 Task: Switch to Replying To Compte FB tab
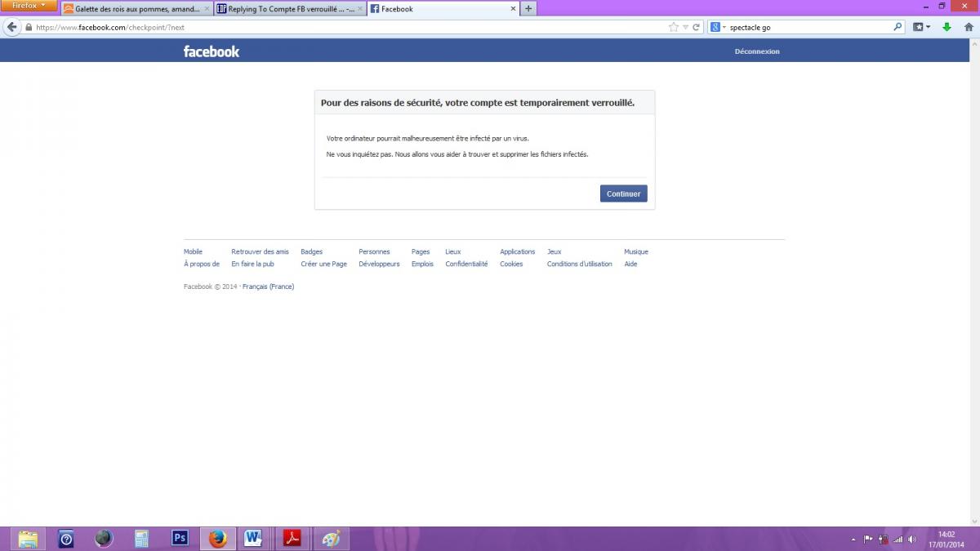[x=286, y=9]
